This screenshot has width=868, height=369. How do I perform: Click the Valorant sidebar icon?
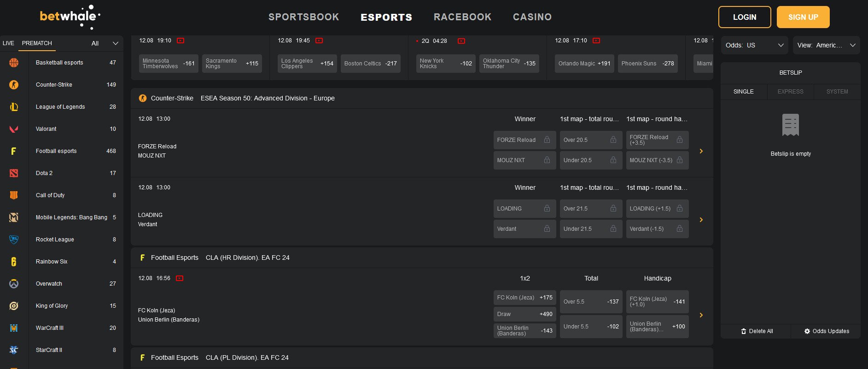[x=14, y=129]
